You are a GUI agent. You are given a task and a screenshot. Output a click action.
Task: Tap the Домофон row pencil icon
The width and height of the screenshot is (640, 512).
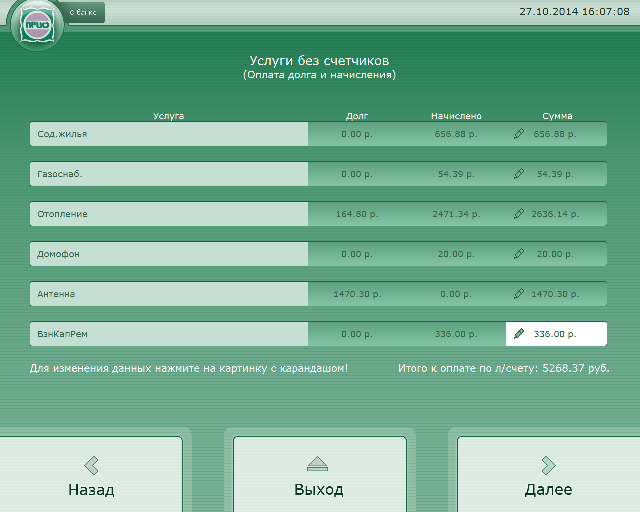coord(518,254)
